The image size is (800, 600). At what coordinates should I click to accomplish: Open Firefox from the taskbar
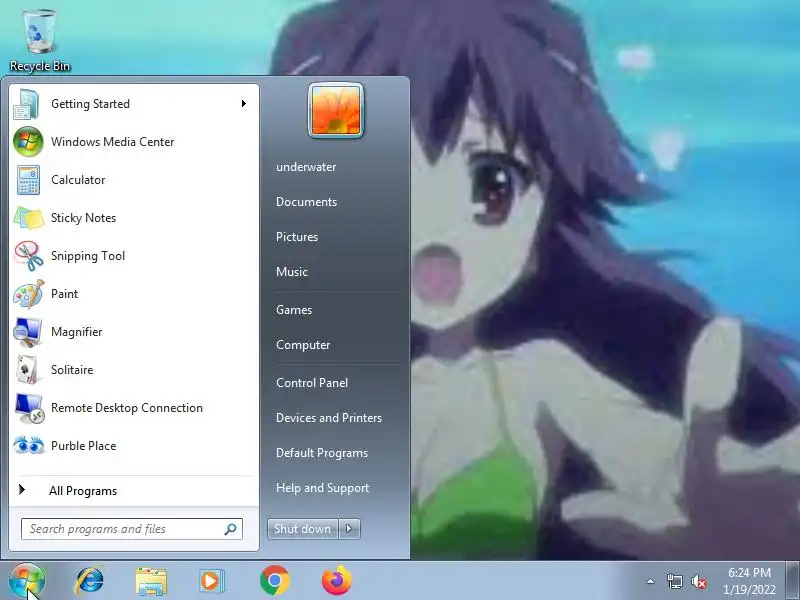pyautogui.click(x=337, y=581)
